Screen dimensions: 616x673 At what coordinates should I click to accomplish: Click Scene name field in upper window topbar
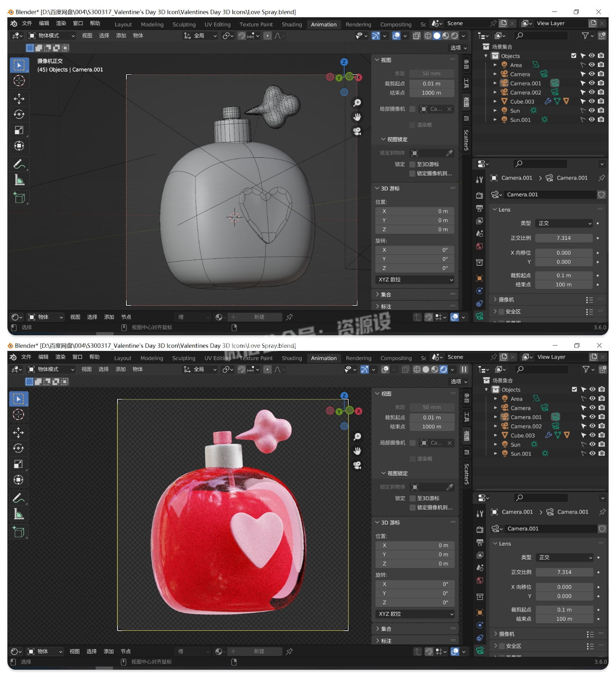pos(467,23)
